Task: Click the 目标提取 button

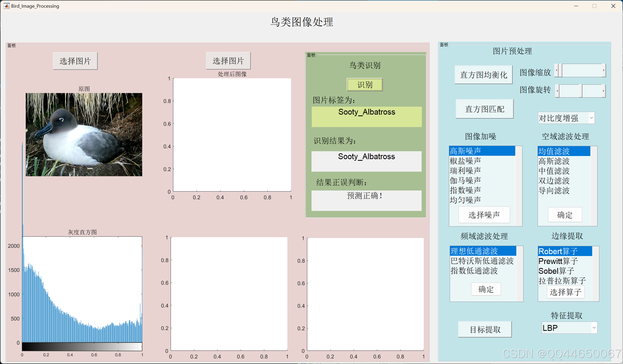Action: (x=485, y=330)
